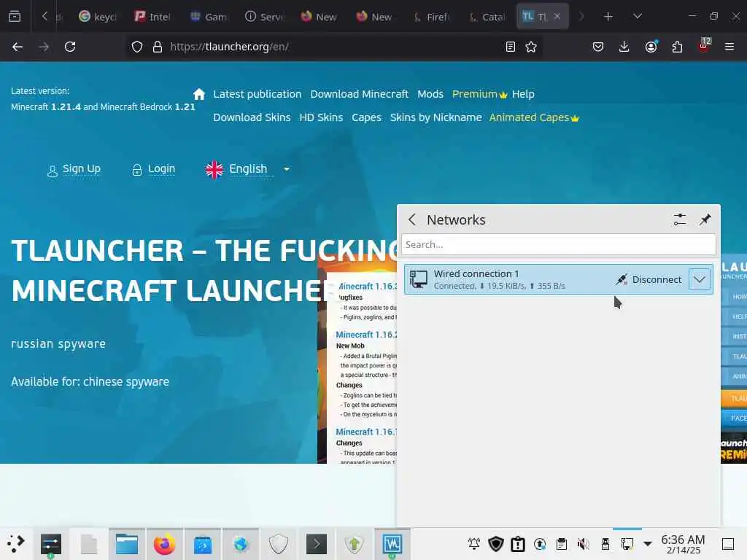747x560 pixels.
Task: Click the Networks search field
Action: (x=558, y=244)
